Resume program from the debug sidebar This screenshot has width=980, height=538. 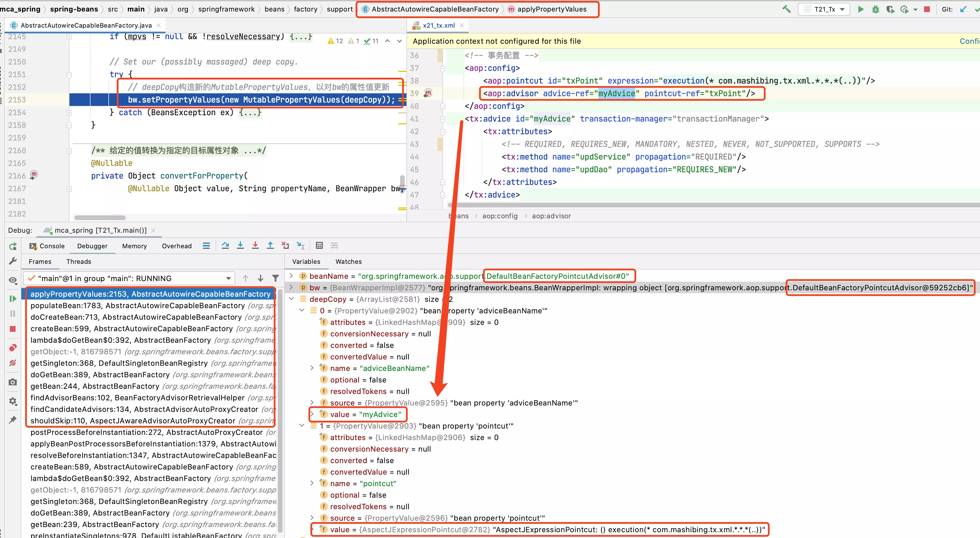13,299
